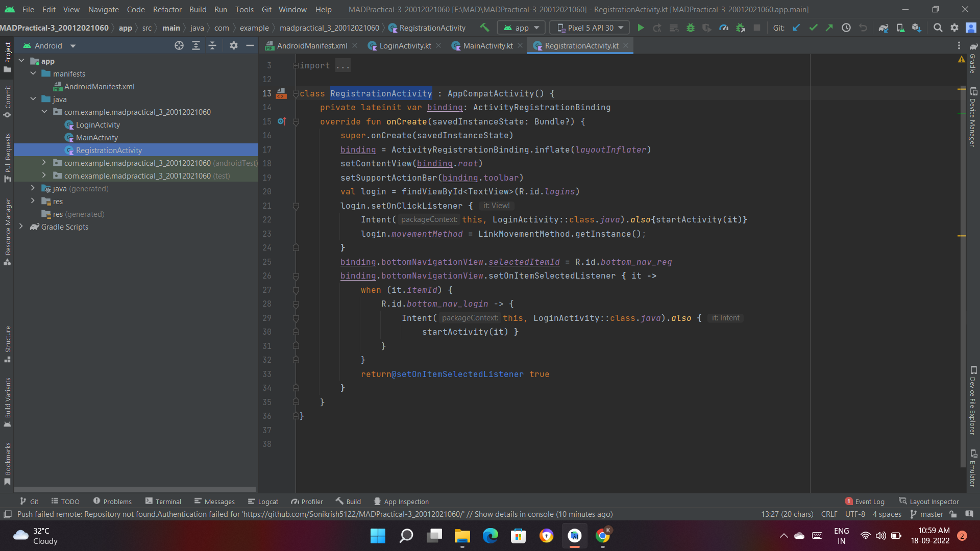Image resolution: width=980 pixels, height=551 pixels.
Task: Click the Git update project arrow
Action: pos(796,28)
